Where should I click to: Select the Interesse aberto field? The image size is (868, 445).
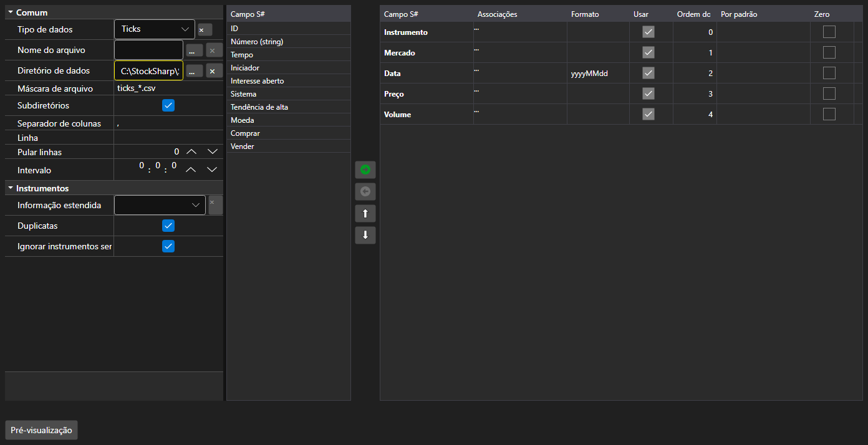[x=289, y=81]
